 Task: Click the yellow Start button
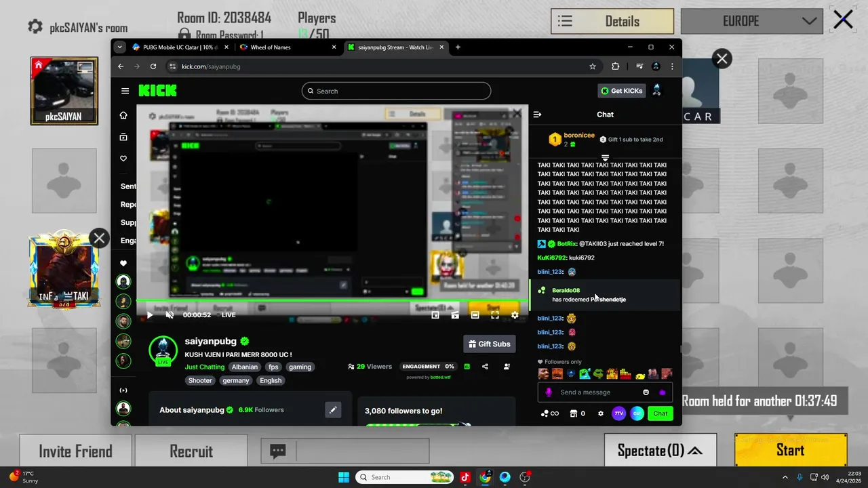click(791, 450)
